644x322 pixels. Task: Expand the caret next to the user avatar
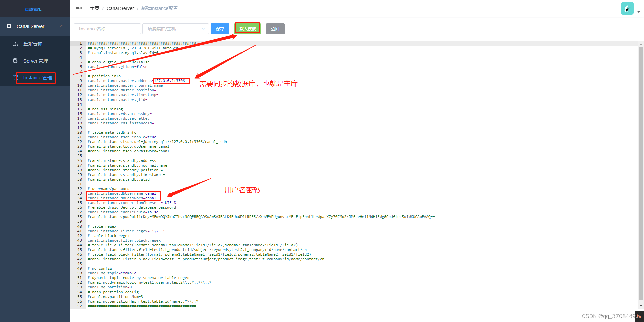tap(638, 12)
